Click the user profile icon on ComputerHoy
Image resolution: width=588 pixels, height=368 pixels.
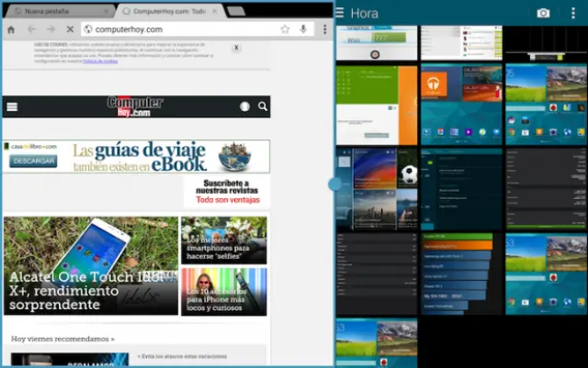244,106
